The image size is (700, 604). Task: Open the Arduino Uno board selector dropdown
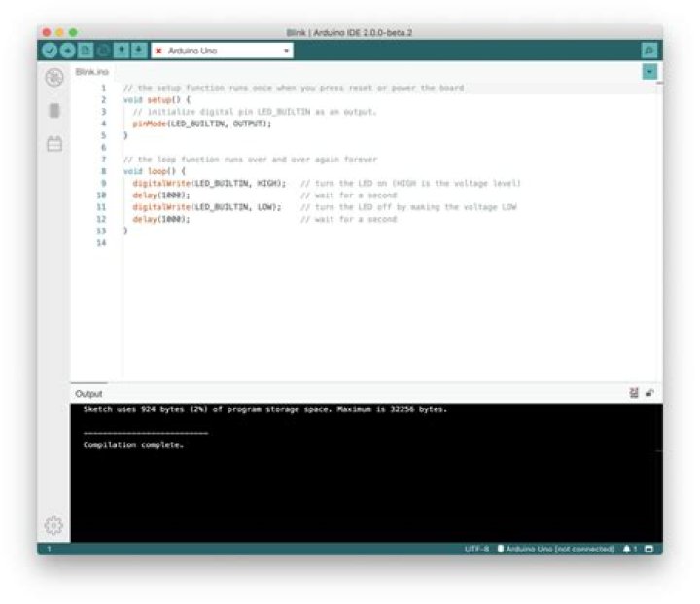pos(223,51)
